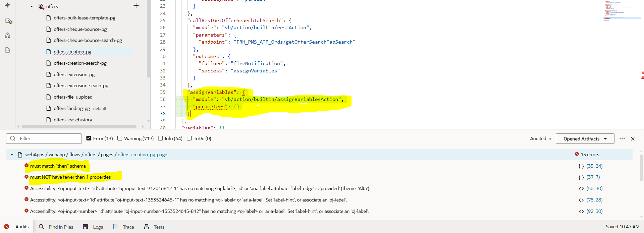Select offers-leasehistory in the tree
The image size is (644, 233).
click(73, 120)
